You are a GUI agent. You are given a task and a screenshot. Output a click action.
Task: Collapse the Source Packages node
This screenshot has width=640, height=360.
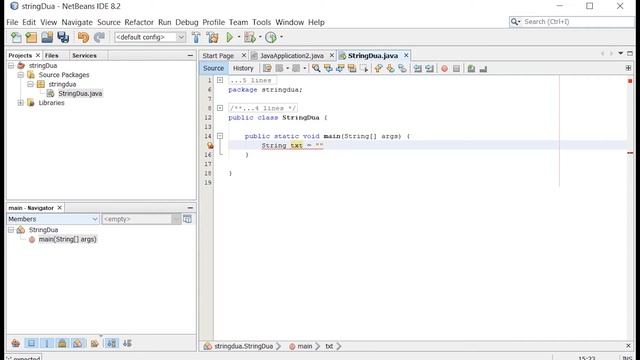click(20, 75)
